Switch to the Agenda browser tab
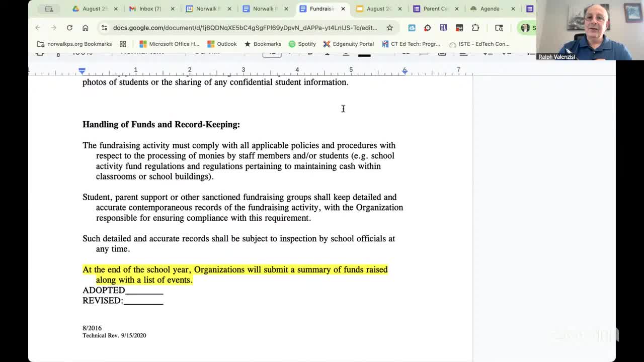The width and height of the screenshot is (644, 362). 491,9
